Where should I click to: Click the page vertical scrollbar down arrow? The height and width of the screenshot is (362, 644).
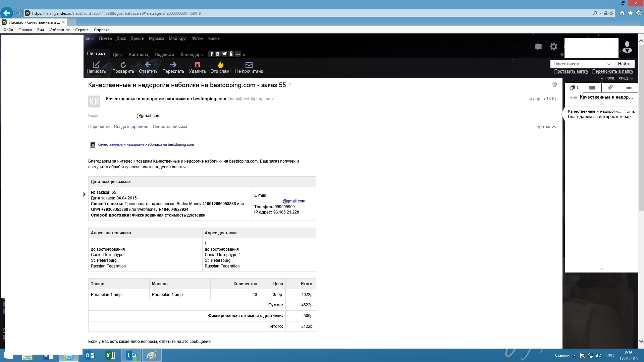[641, 342]
